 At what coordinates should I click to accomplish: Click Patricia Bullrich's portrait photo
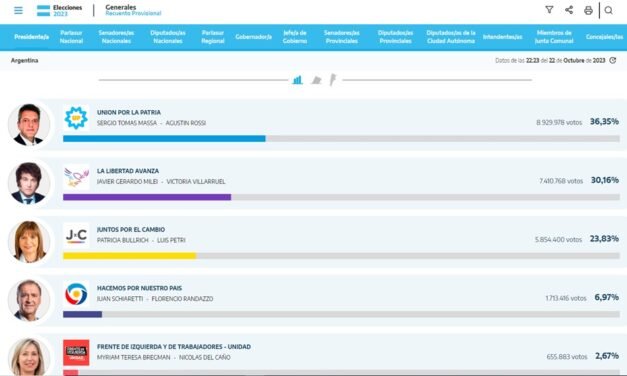(29, 242)
